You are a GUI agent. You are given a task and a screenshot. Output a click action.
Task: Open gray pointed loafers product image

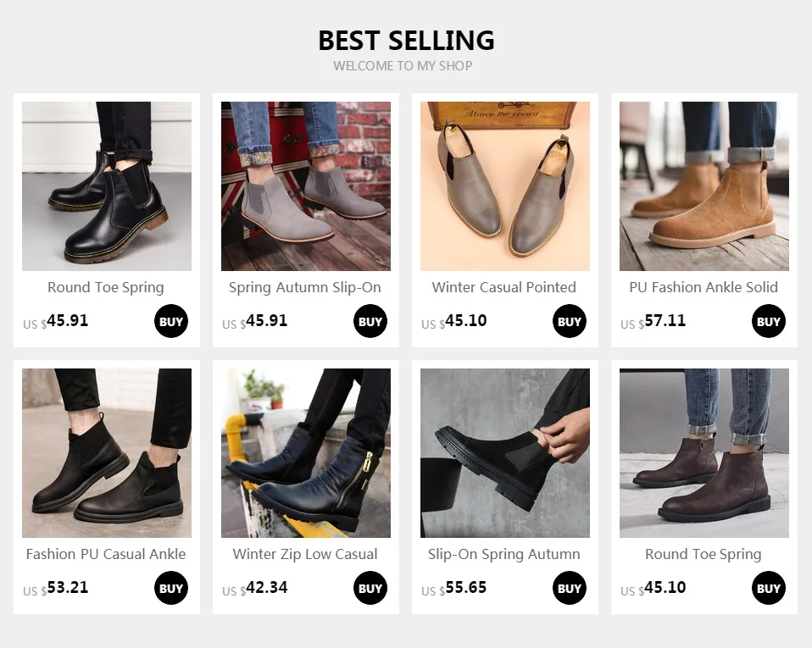[x=505, y=186]
